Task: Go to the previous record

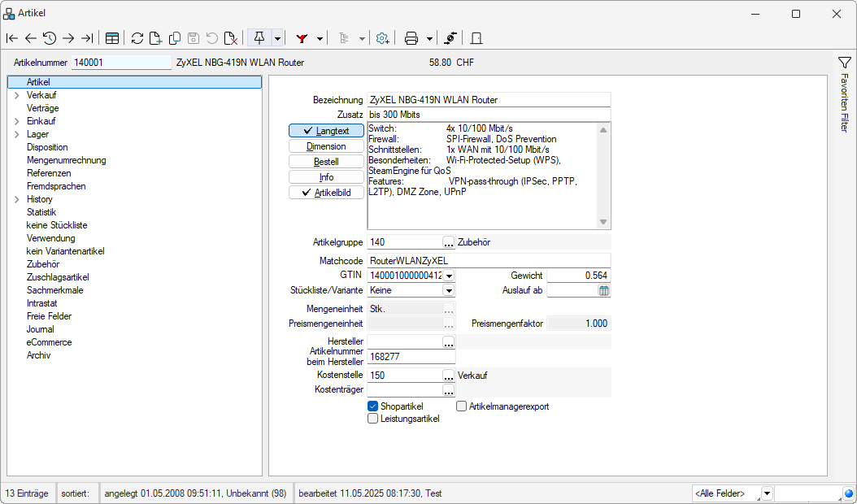Action: pos(31,38)
